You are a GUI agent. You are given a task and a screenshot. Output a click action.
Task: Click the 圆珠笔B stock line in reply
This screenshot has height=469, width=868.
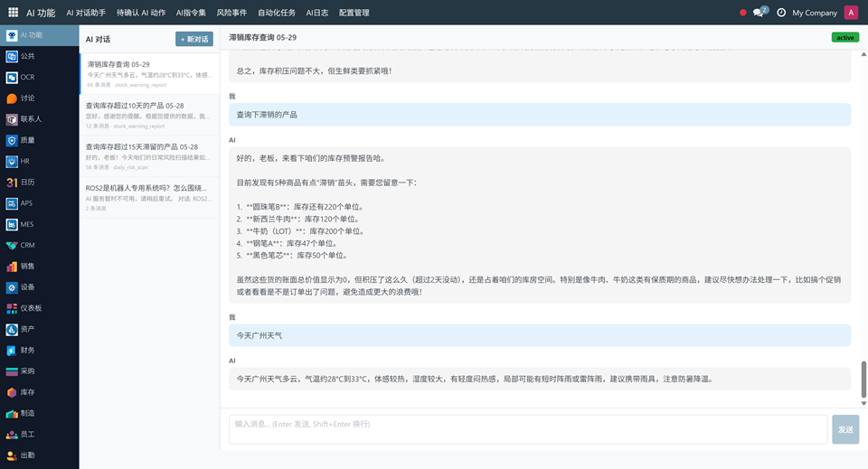[x=300, y=207]
